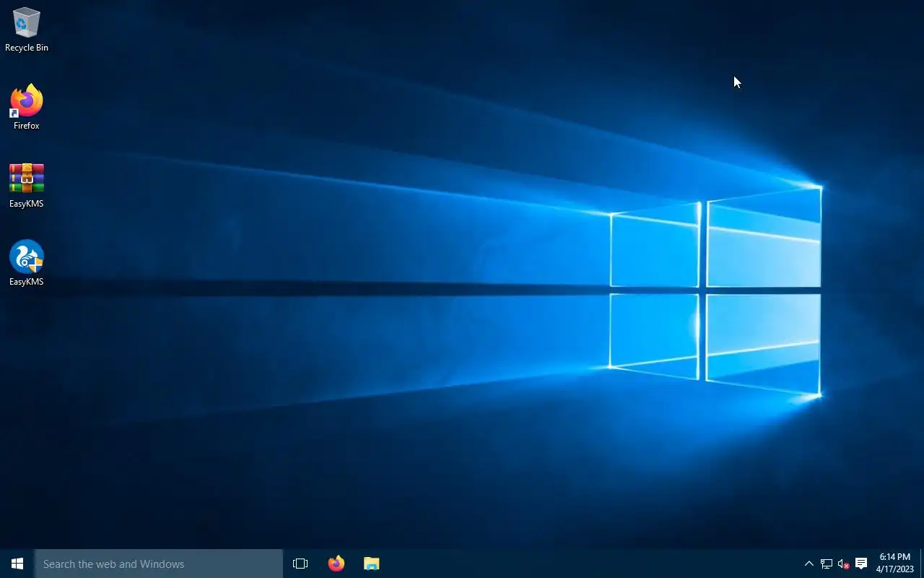The width and height of the screenshot is (924, 578).
Task: Open the network status tray icon
Action: [827, 564]
